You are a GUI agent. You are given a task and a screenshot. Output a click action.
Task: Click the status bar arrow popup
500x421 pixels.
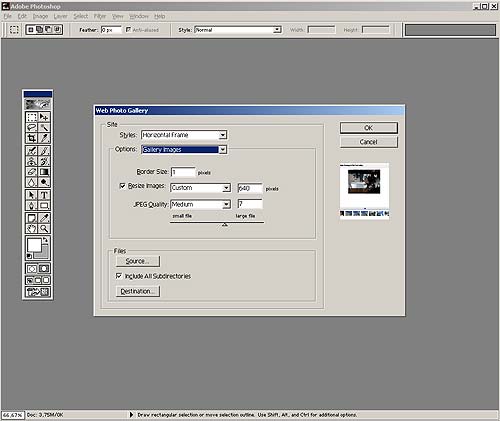coord(131,415)
